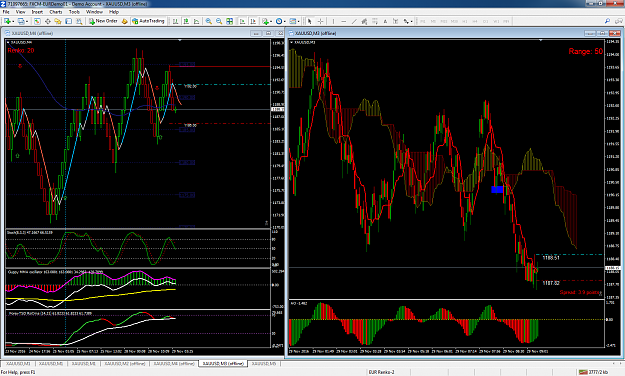Select the equidistant channel tool
This screenshot has width=625, height=376.
[x=364, y=21]
